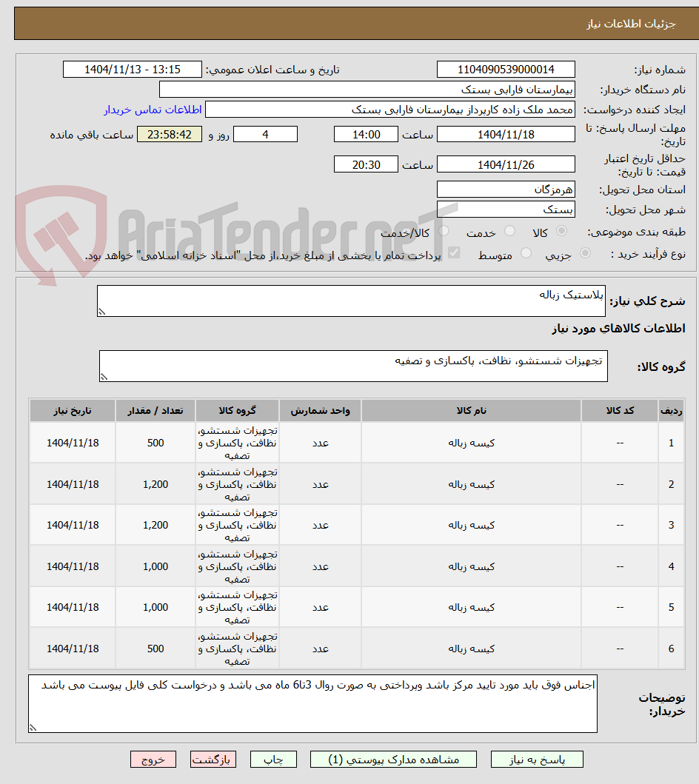Click the 1404/11/18 deadline date field
The height and width of the screenshot is (784, 699).
(506, 135)
